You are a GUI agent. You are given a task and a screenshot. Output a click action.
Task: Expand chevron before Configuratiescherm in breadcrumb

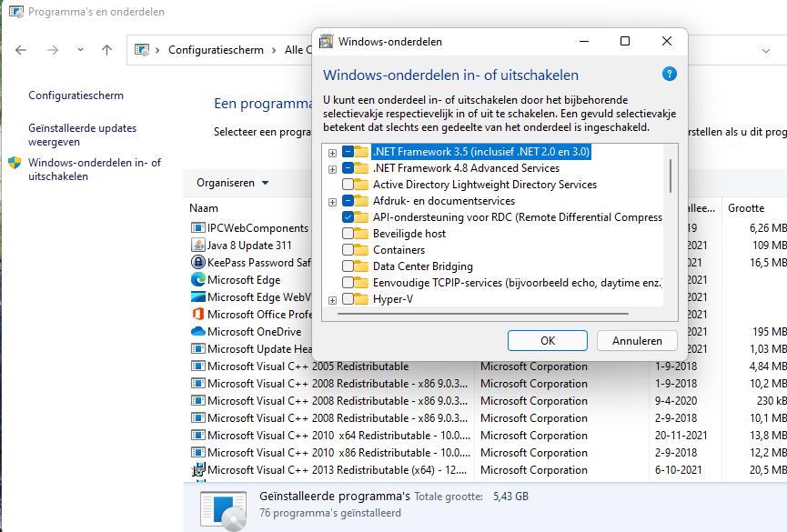click(157, 50)
